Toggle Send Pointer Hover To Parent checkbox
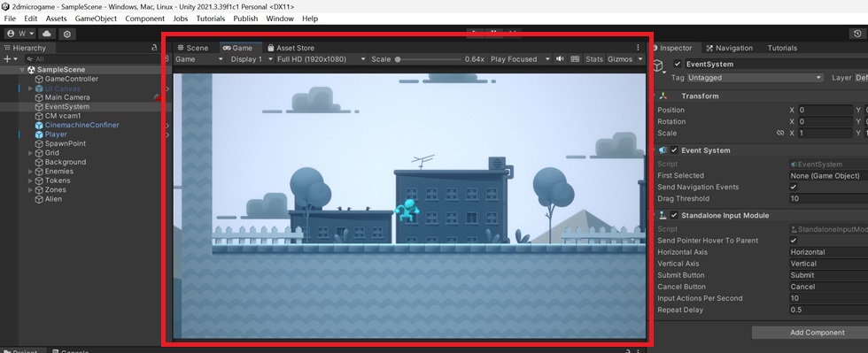 click(794, 241)
